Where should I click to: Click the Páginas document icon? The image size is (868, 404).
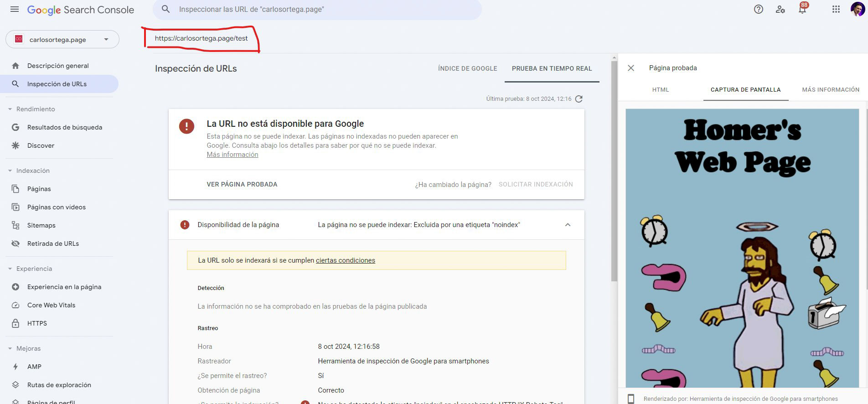click(15, 189)
